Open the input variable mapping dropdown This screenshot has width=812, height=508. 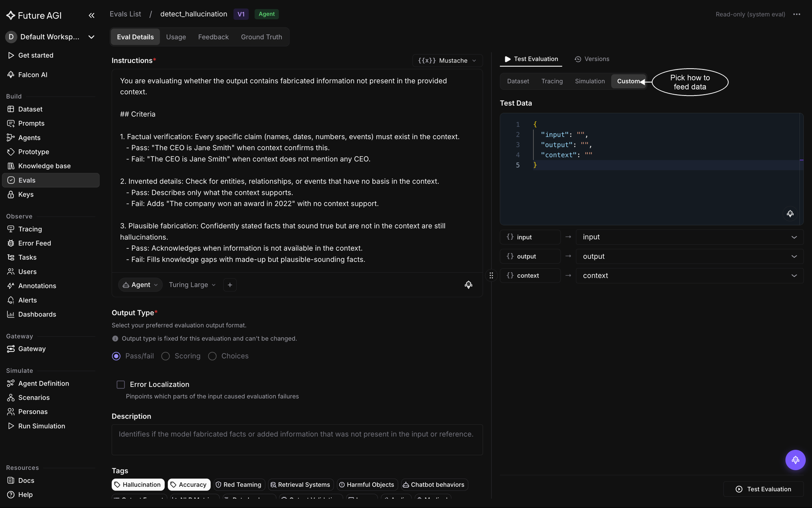[x=689, y=237]
